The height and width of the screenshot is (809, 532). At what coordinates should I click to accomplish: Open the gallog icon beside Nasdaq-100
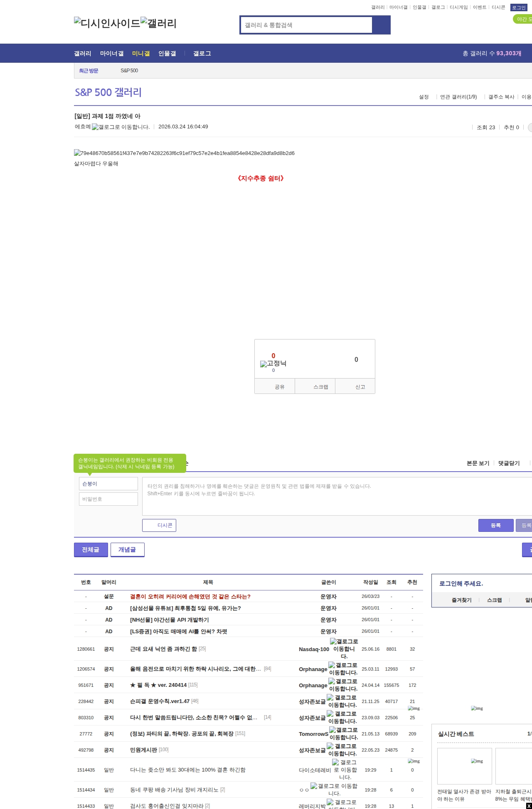[x=344, y=649]
